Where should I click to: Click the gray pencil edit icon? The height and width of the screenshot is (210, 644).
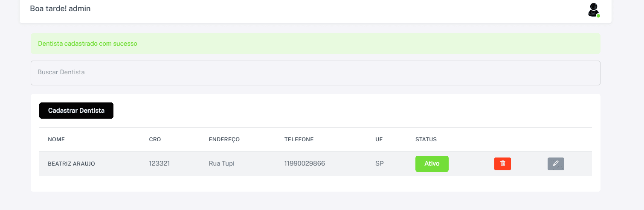pos(556,164)
